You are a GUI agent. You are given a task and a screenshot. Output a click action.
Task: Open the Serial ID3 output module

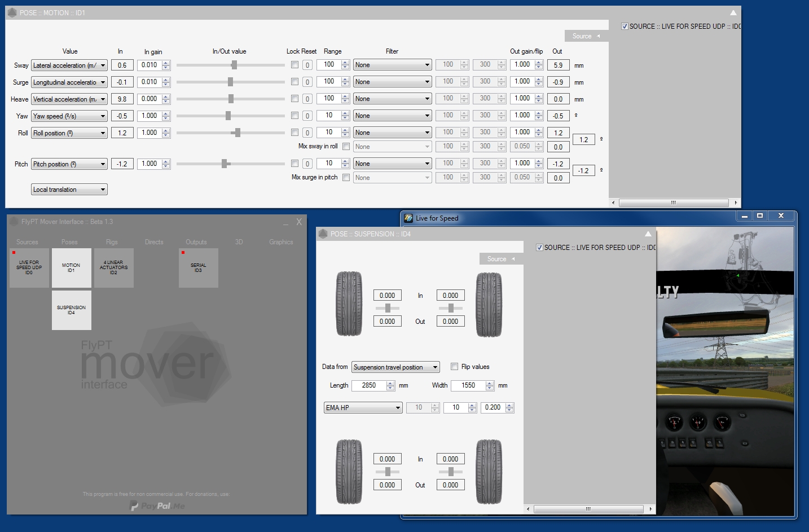click(199, 268)
